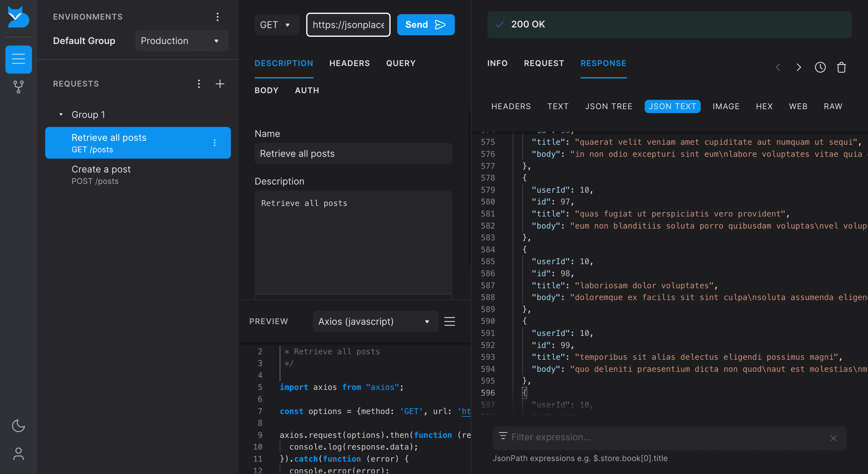The height and width of the screenshot is (474, 868).
Task: Go to previous response with left chevron
Action: pos(778,68)
